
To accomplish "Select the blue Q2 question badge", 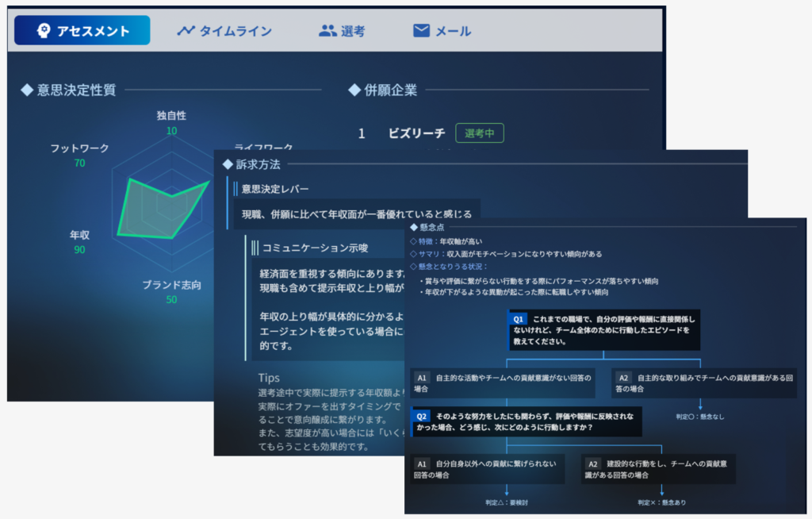I will pos(422,415).
